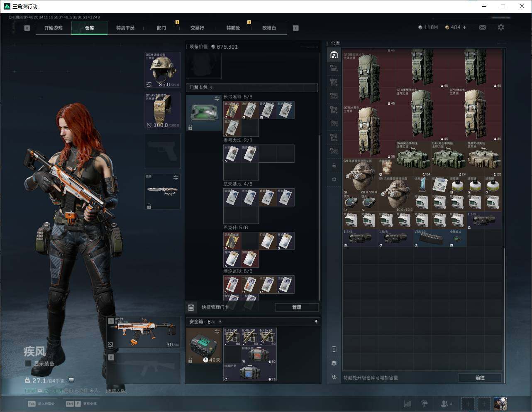This screenshot has width=532, height=412.
Task: Click the help icon beside 安全箱
Action: (220, 322)
